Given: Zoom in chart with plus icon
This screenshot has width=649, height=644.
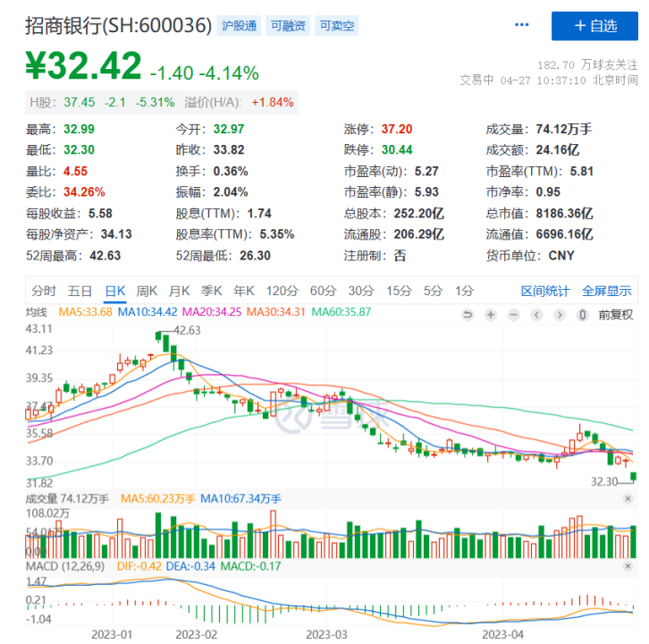Looking at the screenshot, I should point(491,315).
